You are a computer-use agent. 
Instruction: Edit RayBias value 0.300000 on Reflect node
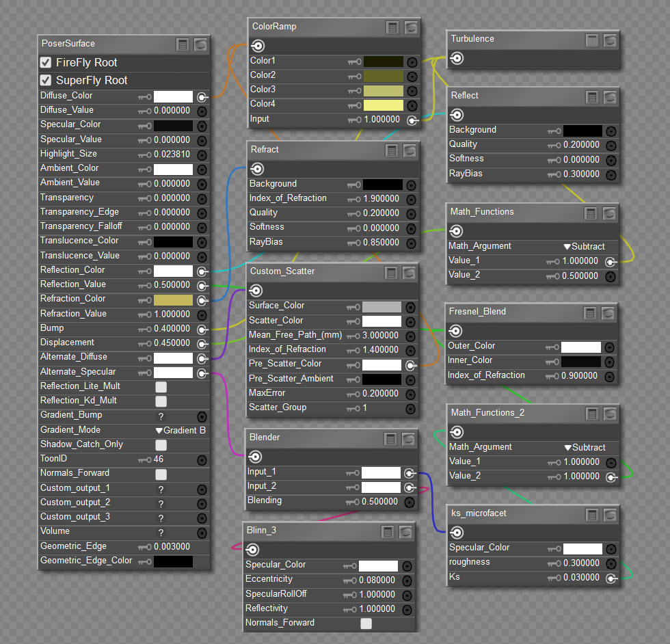(582, 174)
